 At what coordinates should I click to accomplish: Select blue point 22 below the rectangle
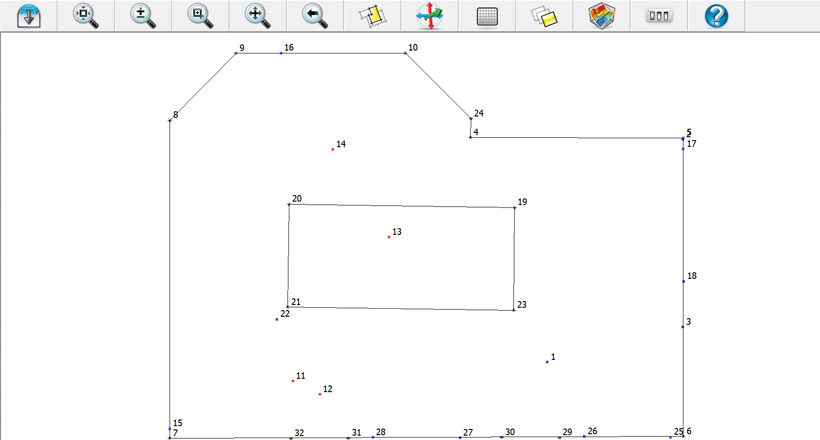[277, 319]
